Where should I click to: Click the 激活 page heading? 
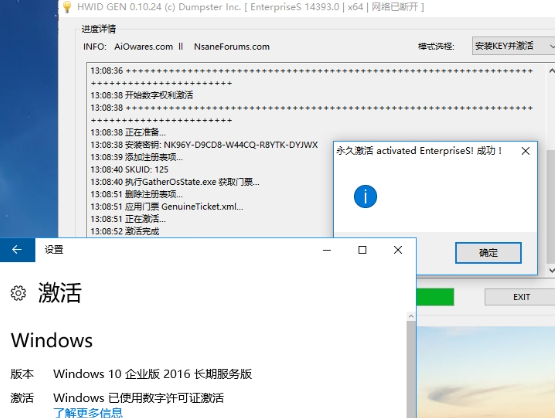point(60,293)
